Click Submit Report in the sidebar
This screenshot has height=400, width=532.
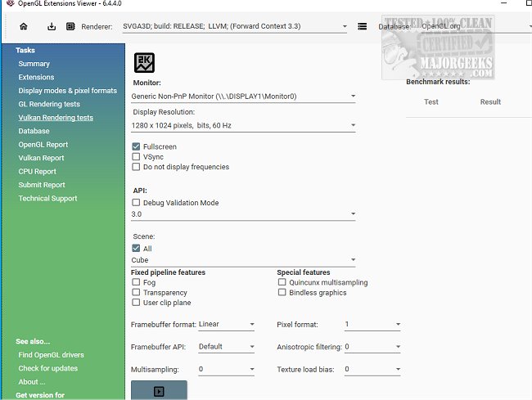click(x=42, y=185)
